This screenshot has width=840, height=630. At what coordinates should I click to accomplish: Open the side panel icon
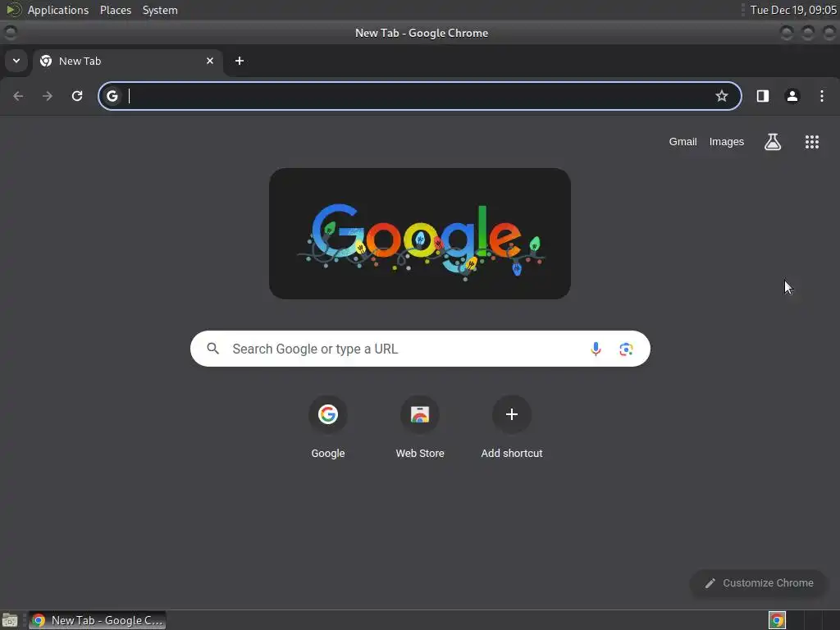[763, 96]
